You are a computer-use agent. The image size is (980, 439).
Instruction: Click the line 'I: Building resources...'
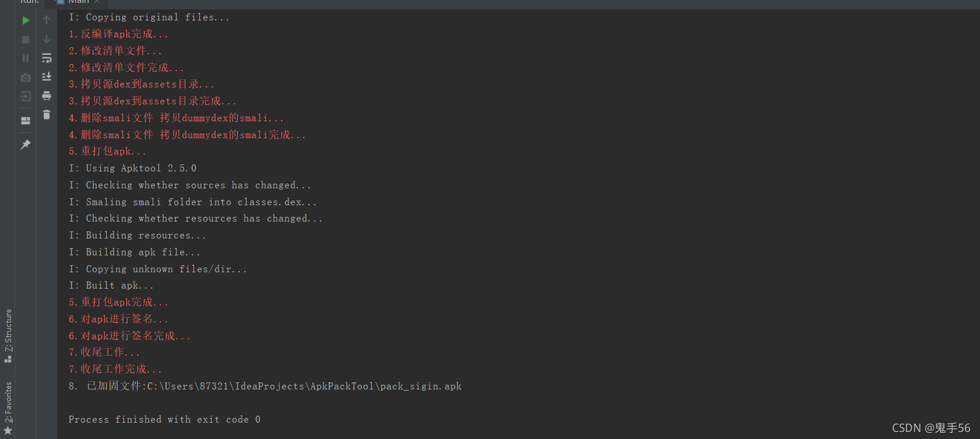point(138,236)
